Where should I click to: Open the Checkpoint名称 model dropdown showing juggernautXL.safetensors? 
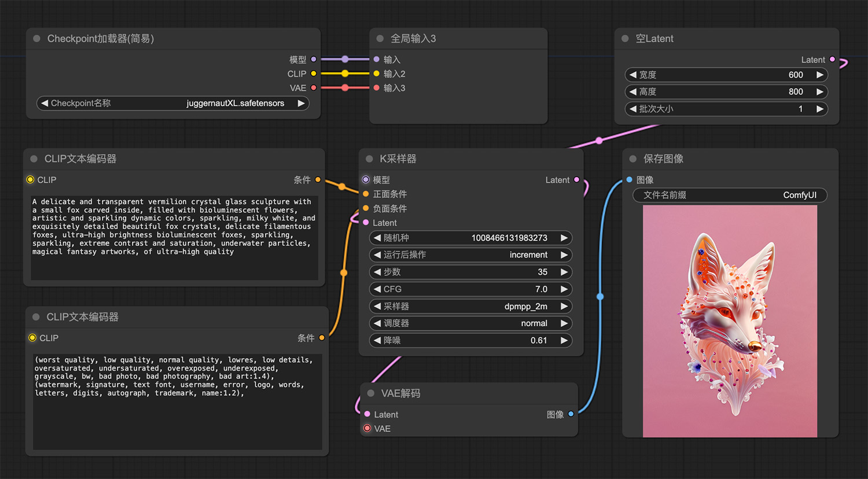[x=172, y=104]
